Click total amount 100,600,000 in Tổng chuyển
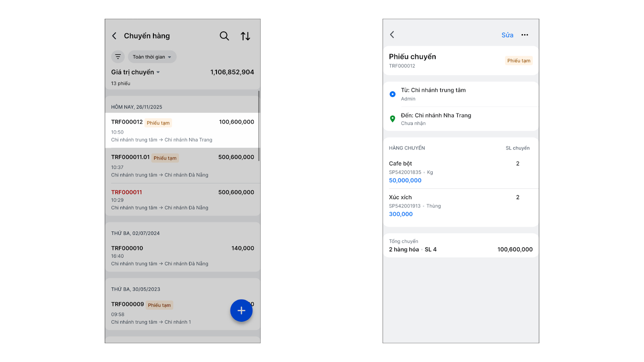This screenshot has width=644, height=362. pos(515,249)
